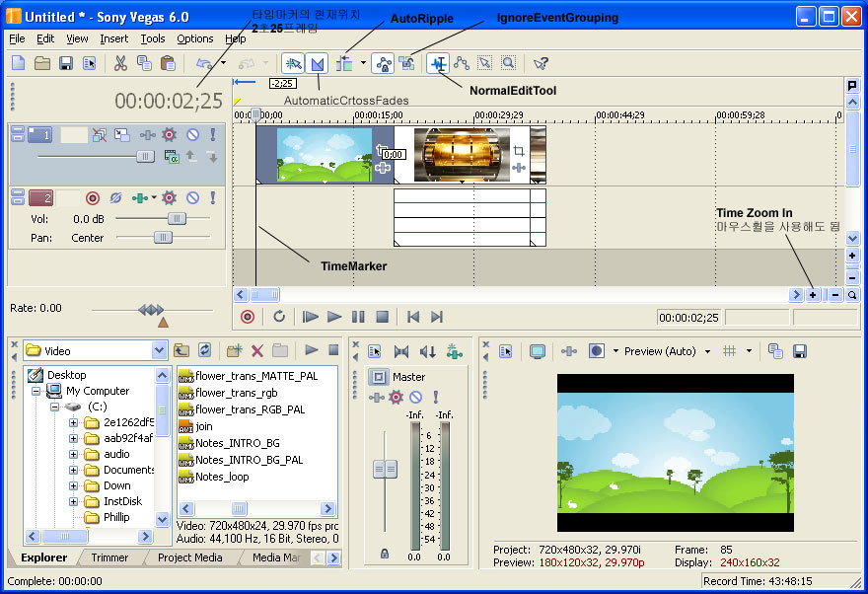Go to start of project

pyautogui.click(x=412, y=317)
